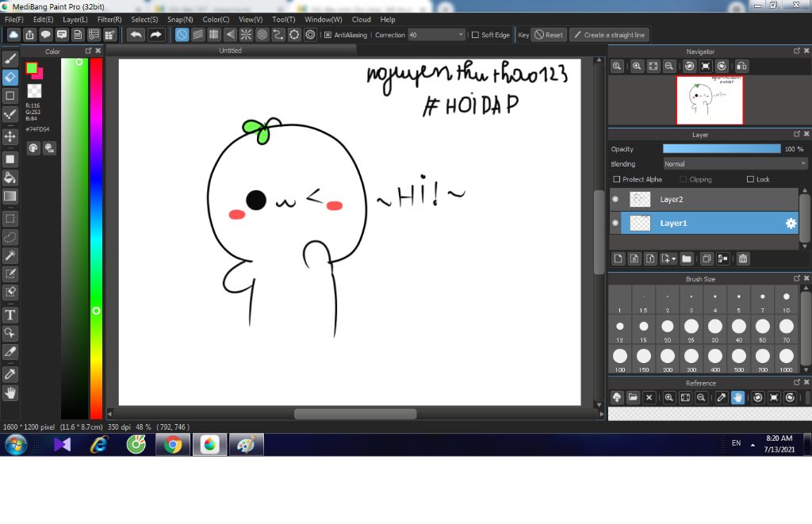
Task: Open Snap menu
Action: [x=180, y=19]
